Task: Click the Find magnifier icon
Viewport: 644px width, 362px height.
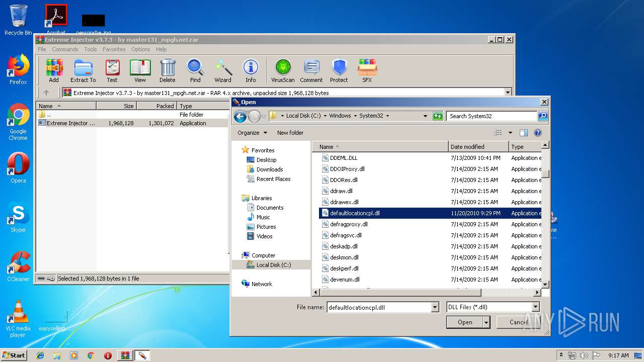Action: pyautogui.click(x=195, y=70)
